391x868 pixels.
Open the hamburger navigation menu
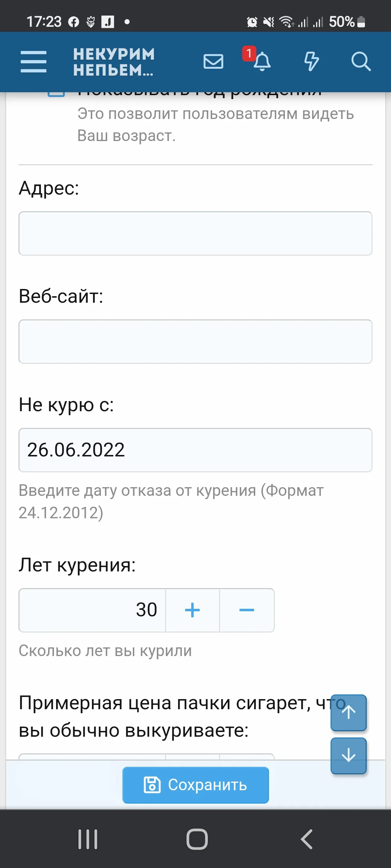34,61
